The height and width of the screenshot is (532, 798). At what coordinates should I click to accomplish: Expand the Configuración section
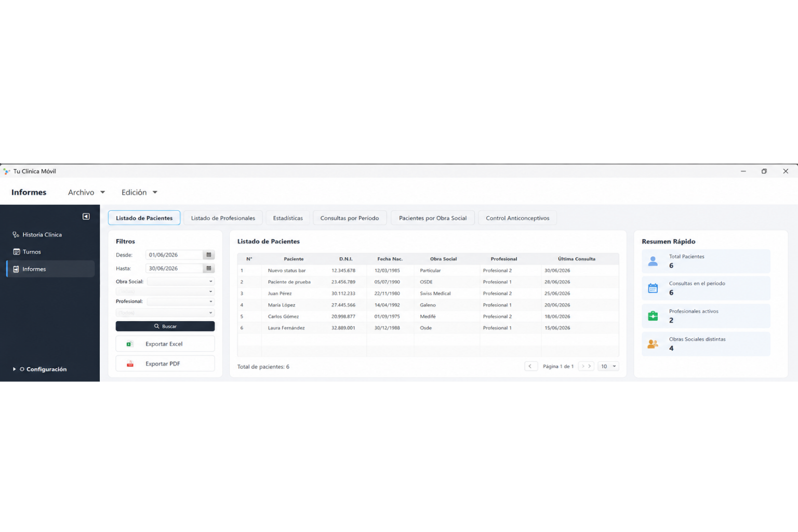point(39,369)
